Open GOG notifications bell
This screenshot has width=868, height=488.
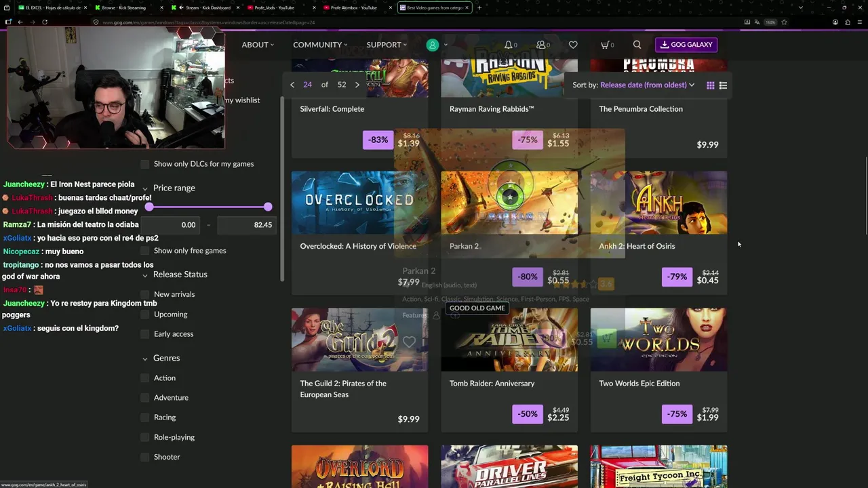click(x=508, y=45)
